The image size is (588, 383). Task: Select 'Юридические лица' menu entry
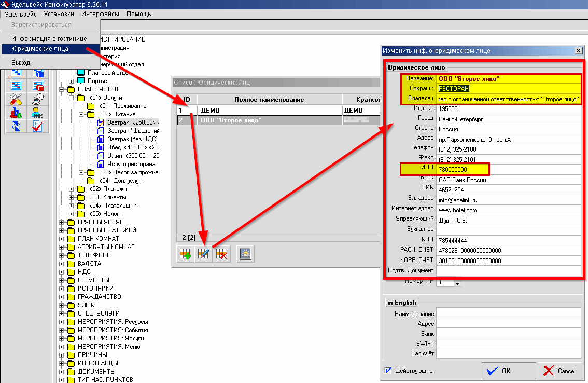(x=40, y=49)
